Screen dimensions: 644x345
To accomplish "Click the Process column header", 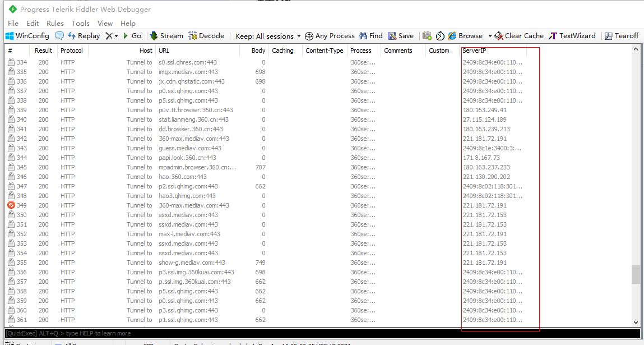I will [364, 50].
